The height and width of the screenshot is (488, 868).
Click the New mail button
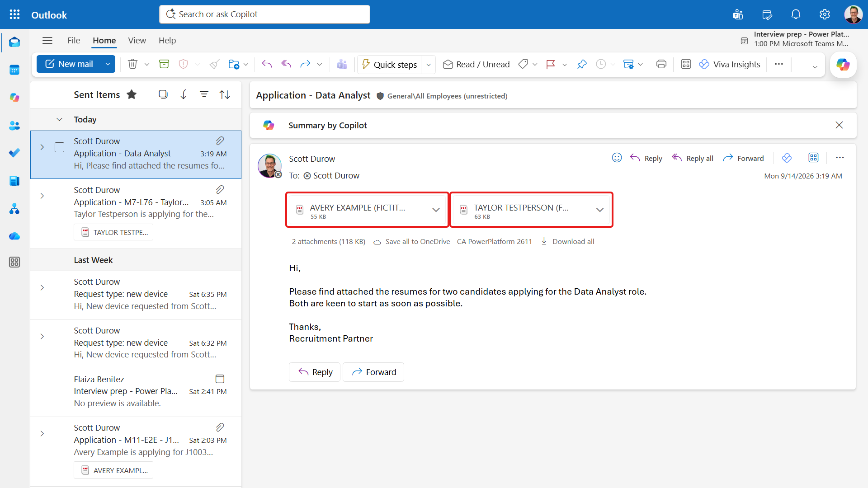69,64
